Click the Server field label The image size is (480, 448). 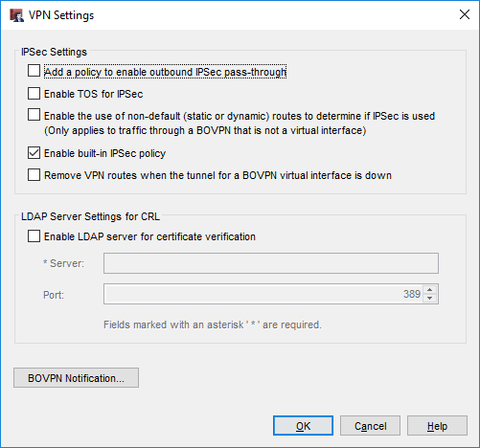tap(63, 263)
